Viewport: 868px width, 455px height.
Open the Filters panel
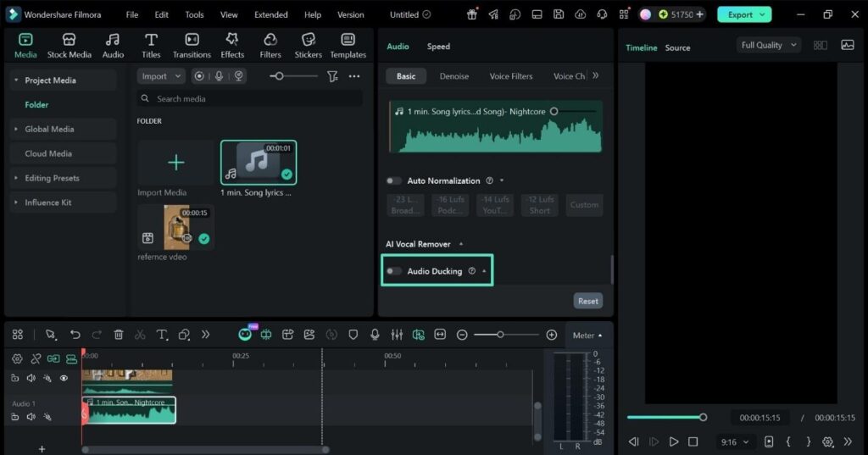(270, 46)
